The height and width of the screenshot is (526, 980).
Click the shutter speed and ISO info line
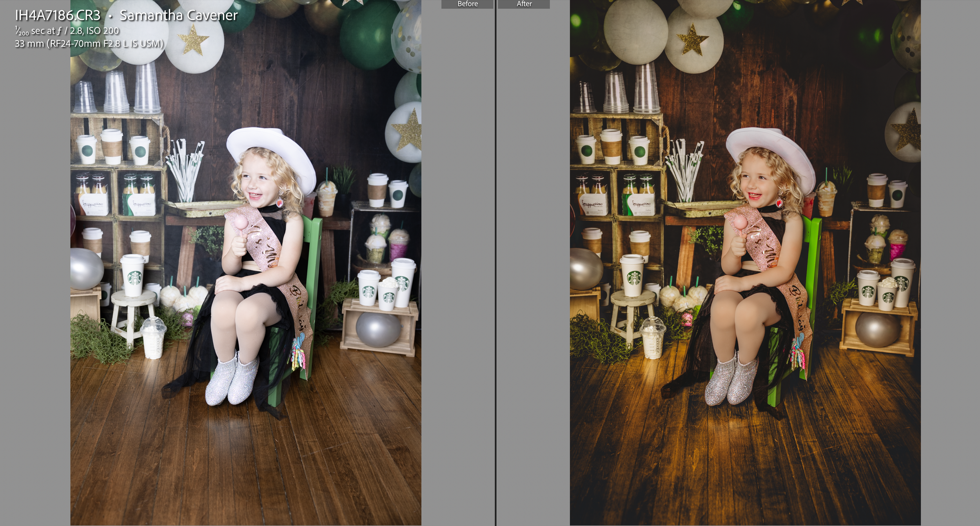[x=67, y=31]
